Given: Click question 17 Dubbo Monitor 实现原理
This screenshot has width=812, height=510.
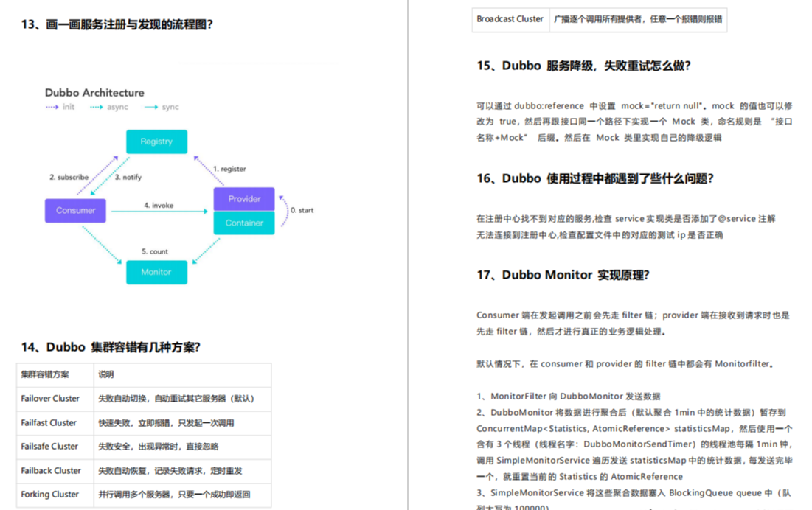Looking at the screenshot, I should (x=562, y=275).
